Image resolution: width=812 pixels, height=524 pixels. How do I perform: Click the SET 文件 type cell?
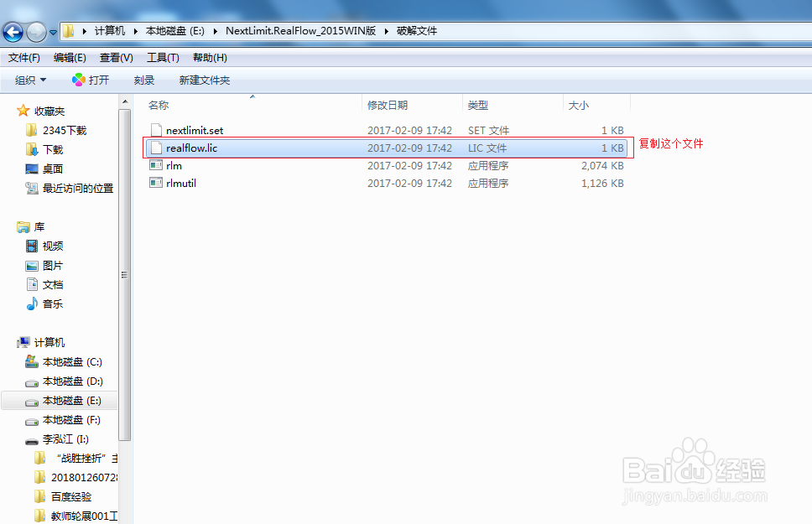click(x=488, y=131)
